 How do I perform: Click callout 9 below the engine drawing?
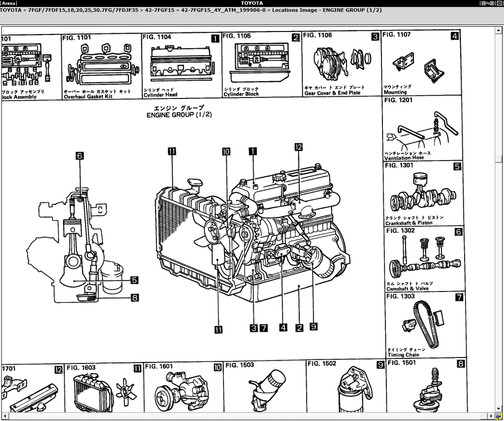pos(314,326)
